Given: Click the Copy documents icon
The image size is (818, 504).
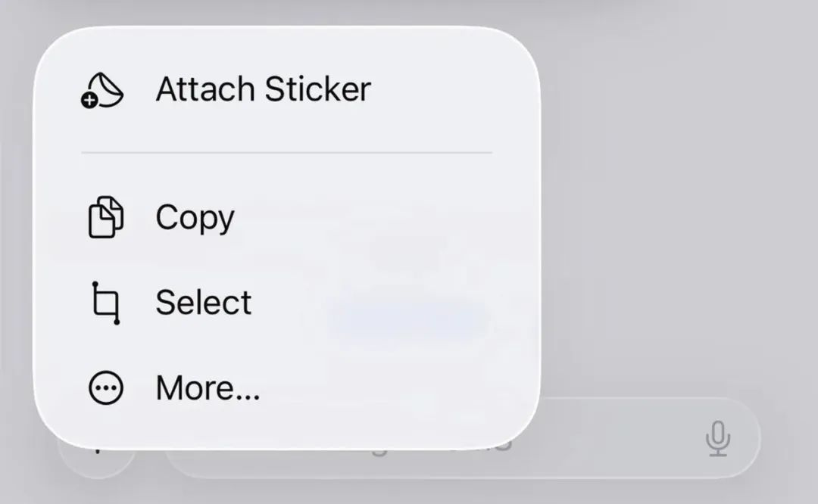Looking at the screenshot, I should [106, 217].
